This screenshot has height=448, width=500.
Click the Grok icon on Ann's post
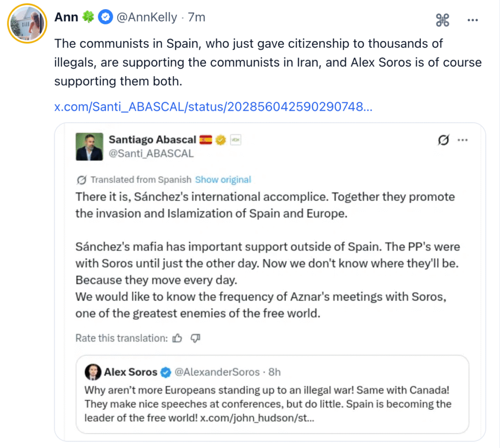coord(442,20)
